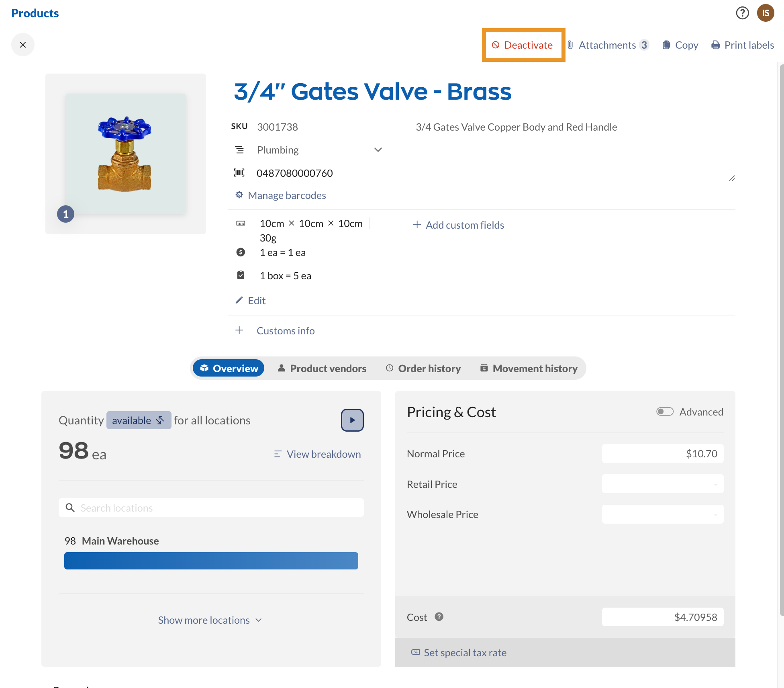Copy this product
Screen dimensions: 784x688
(x=680, y=45)
